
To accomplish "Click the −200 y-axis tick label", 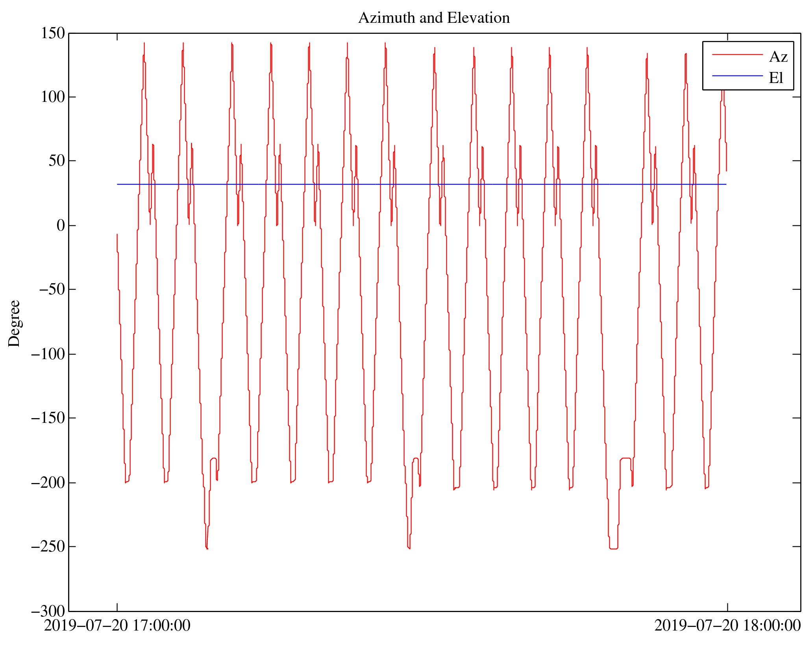I will pyautogui.click(x=48, y=483).
